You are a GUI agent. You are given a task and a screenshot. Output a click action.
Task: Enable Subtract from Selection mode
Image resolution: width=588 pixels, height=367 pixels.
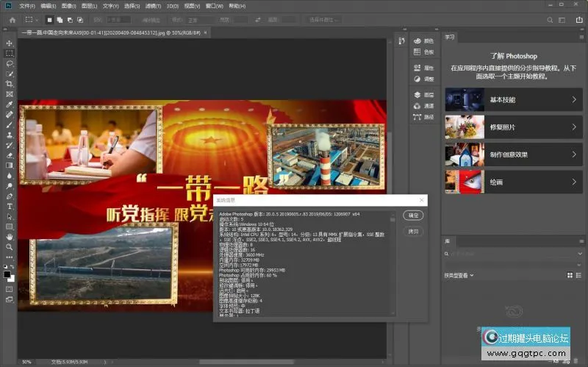(70, 20)
